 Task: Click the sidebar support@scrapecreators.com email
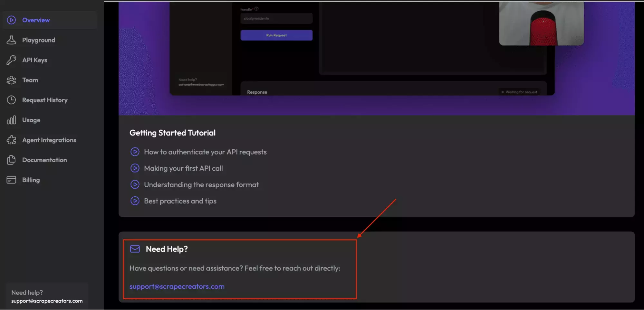(47, 301)
